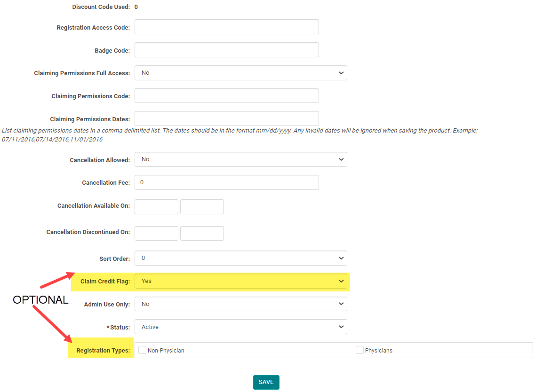Click the Cancellation Available On time box
Viewport: 535px width, 392px height.
pyautogui.click(x=202, y=207)
